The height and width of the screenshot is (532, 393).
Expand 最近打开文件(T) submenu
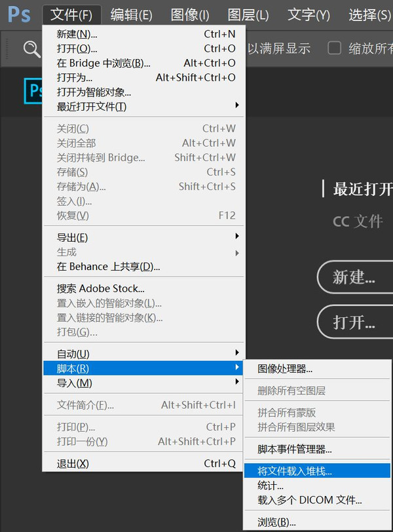pyautogui.click(x=143, y=107)
